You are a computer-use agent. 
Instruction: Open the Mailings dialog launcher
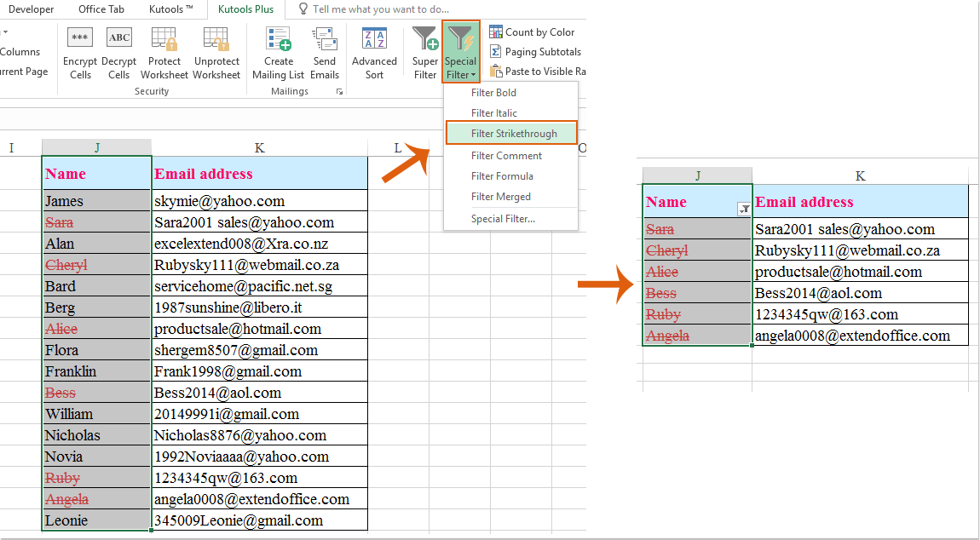click(339, 91)
